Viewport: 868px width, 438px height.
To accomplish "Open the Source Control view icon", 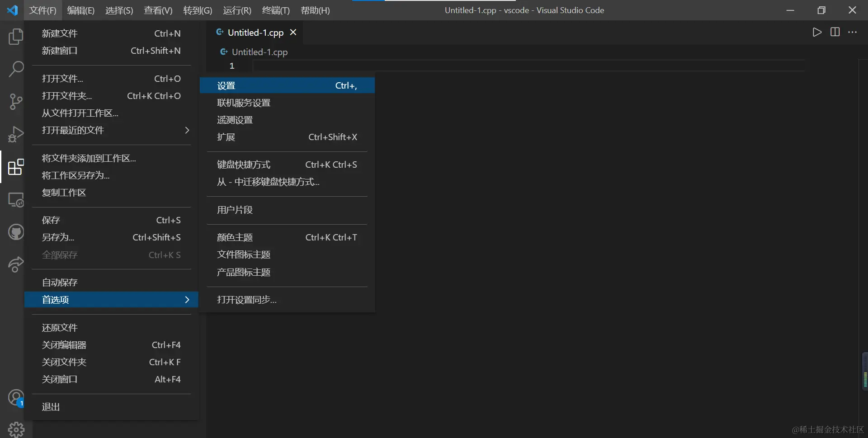I will coord(16,102).
